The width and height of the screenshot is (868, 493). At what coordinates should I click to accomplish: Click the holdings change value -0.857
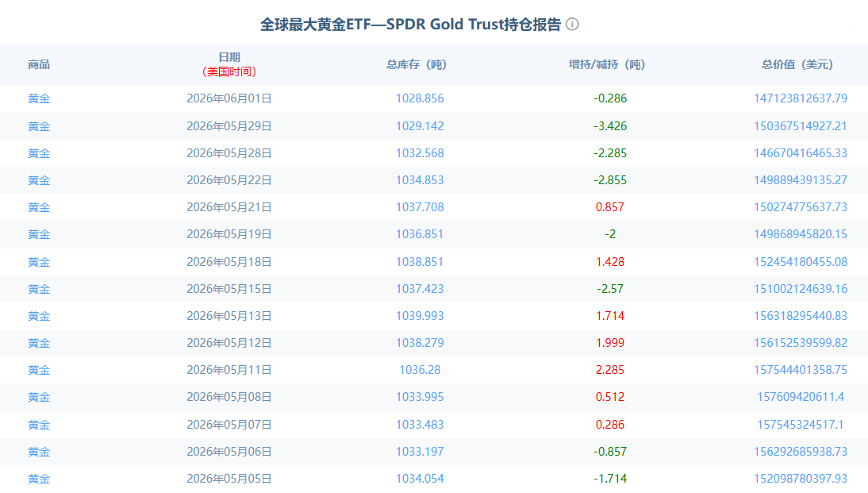tap(610, 452)
